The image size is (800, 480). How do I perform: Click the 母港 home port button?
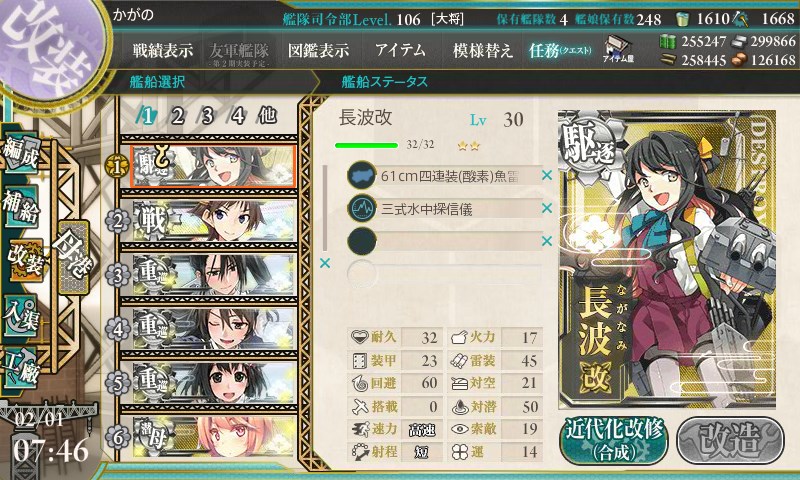tap(73, 257)
